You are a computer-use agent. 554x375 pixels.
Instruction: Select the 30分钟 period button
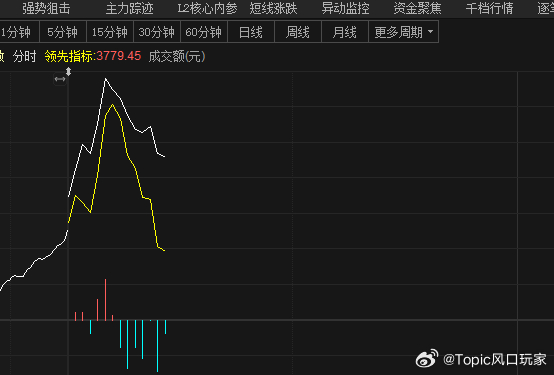(x=157, y=32)
